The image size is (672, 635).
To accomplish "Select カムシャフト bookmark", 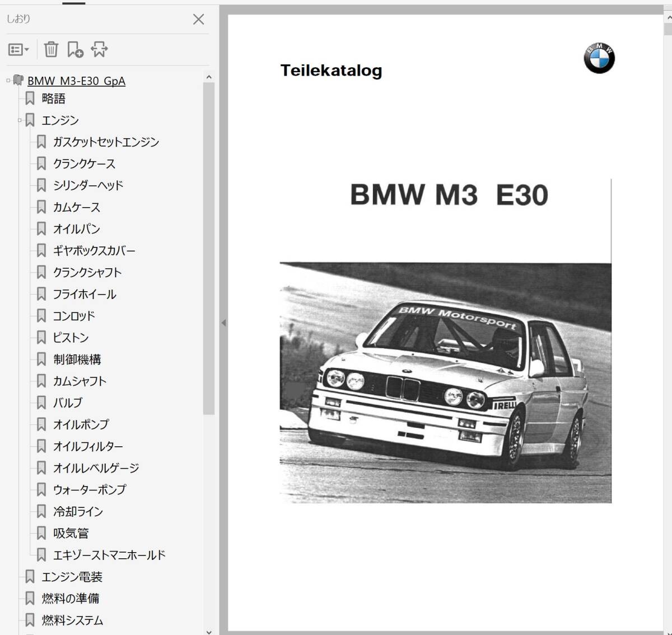I will [x=80, y=381].
